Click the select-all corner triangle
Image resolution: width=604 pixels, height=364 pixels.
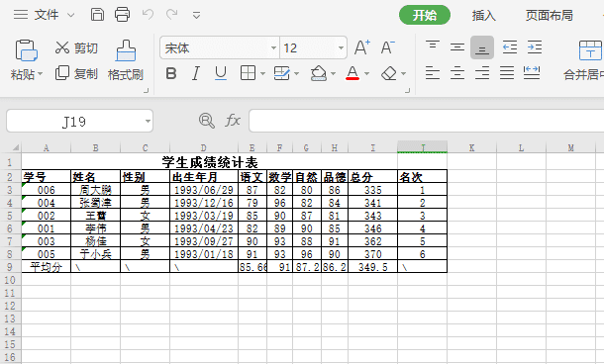click(16, 147)
